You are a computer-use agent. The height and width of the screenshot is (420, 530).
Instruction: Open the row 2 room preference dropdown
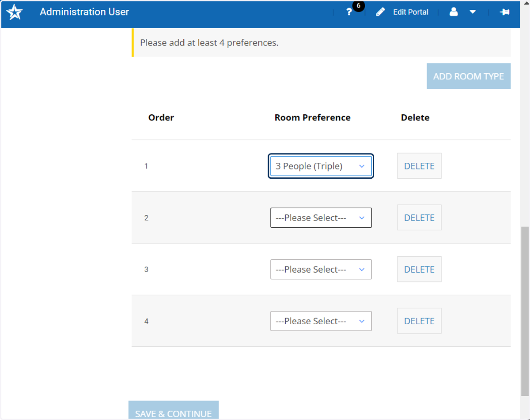tap(321, 218)
